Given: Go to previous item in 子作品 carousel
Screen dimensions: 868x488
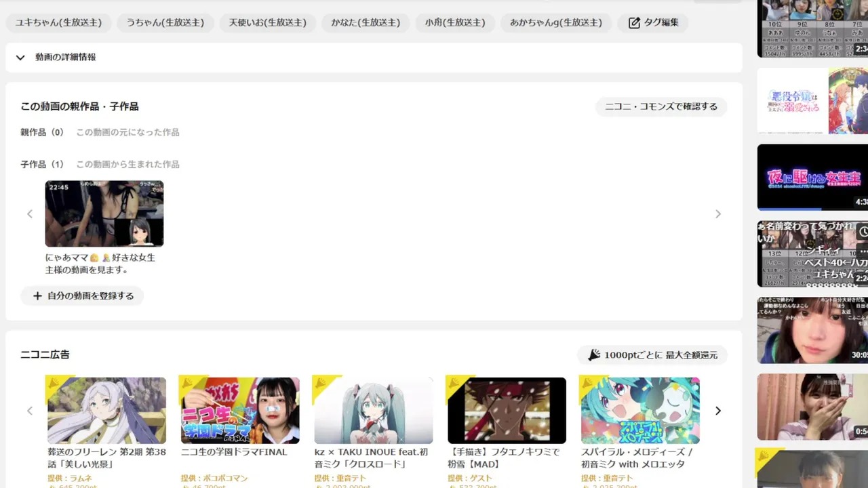Looking at the screenshot, I should click(30, 214).
